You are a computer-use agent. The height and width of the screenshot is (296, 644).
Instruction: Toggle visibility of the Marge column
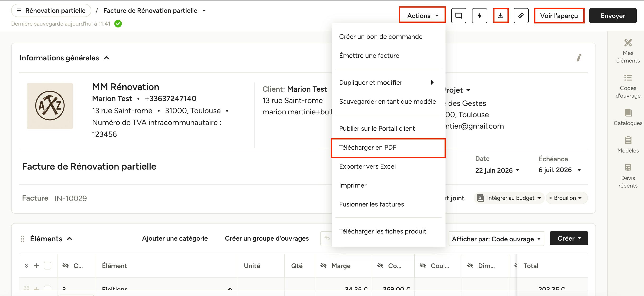click(x=323, y=265)
